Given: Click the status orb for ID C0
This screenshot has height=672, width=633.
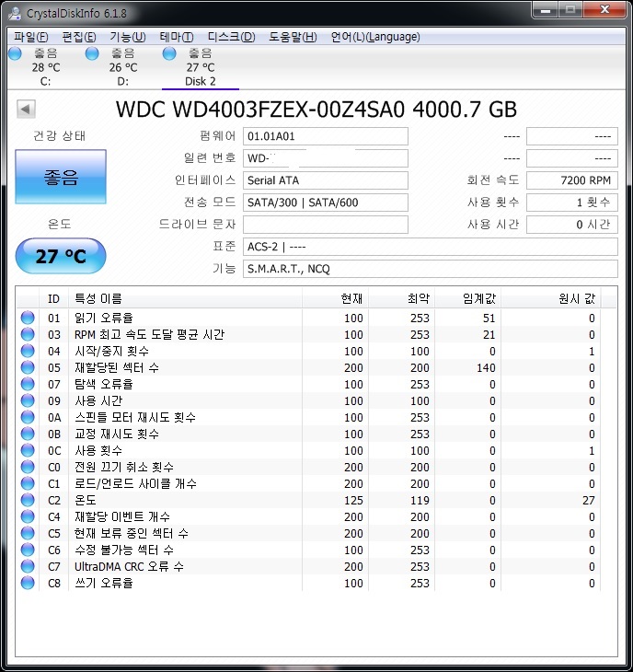Looking at the screenshot, I should click(x=28, y=467).
